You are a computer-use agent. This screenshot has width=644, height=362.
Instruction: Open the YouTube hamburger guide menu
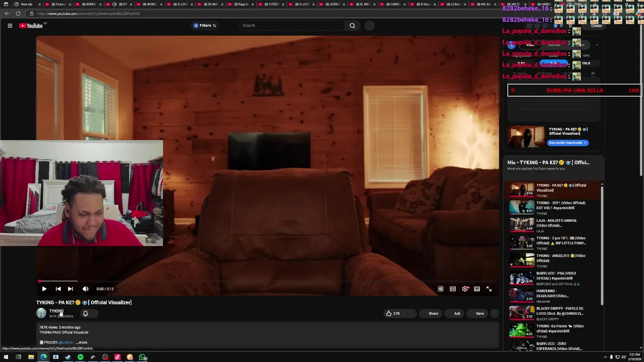tap(10, 26)
